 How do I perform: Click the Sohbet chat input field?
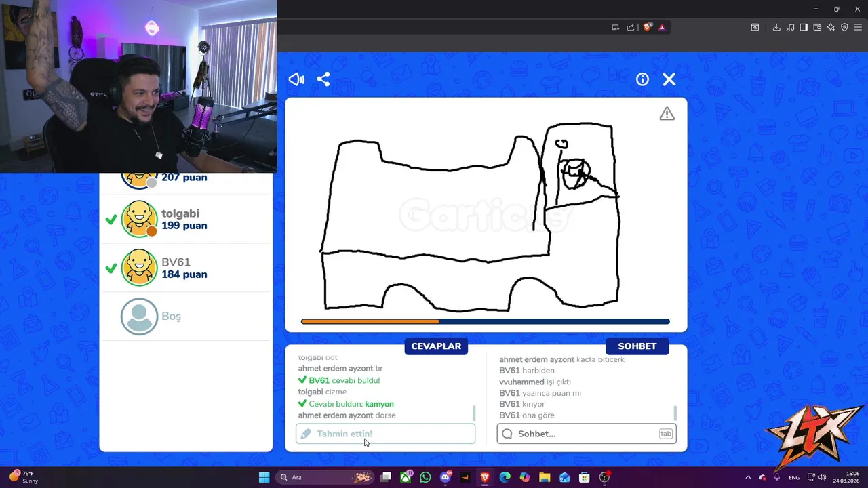[x=587, y=434]
